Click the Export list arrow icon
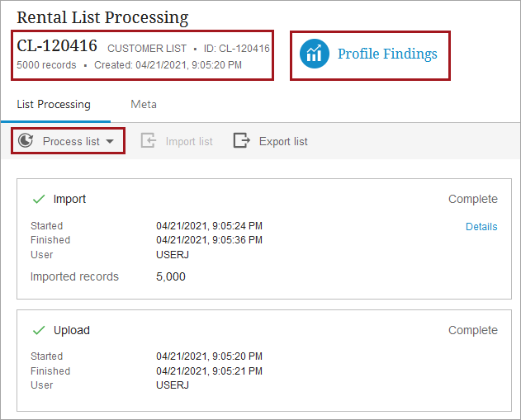Image resolution: width=521 pixels, height=420 pixels. pos(241,141)
